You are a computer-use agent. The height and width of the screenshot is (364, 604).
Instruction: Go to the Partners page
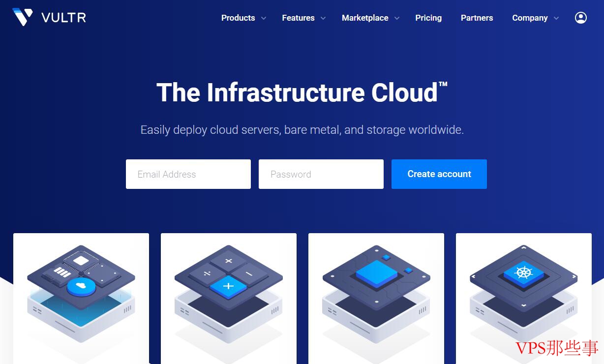pyautogui.click(x=477, y=18)
